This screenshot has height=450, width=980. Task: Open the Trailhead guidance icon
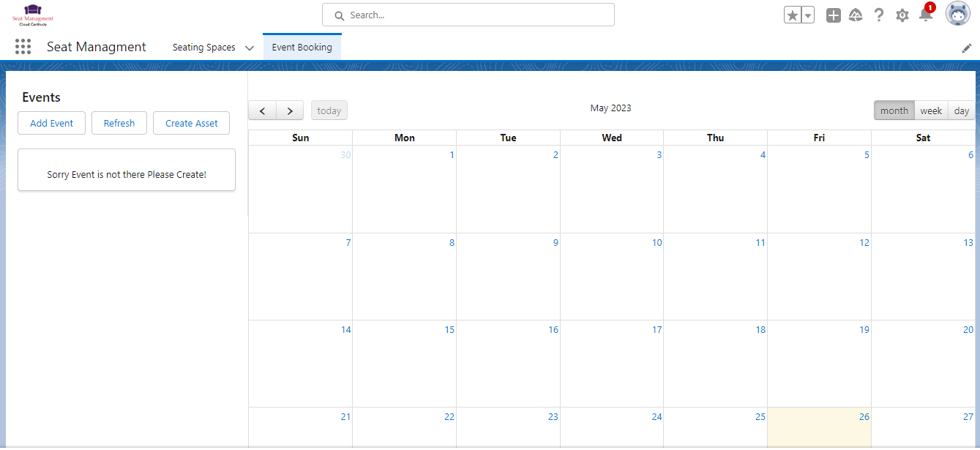pyautogui.click(x=856, y=15)
